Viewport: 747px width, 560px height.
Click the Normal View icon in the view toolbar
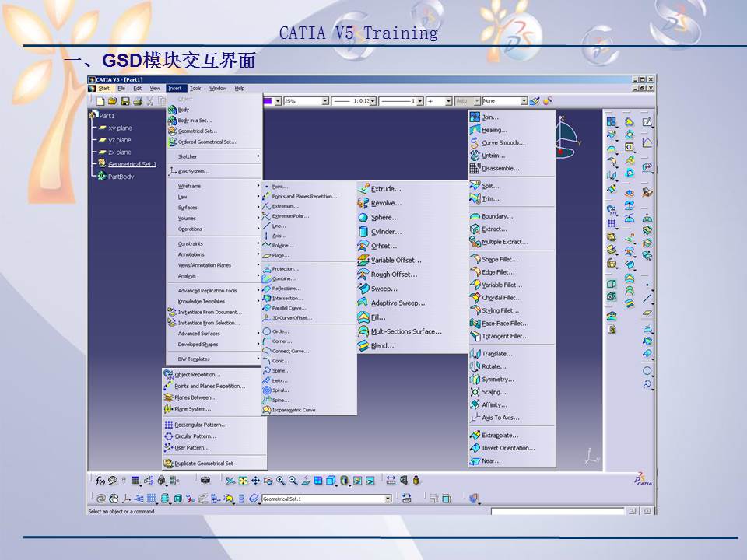tap(305, 481)
